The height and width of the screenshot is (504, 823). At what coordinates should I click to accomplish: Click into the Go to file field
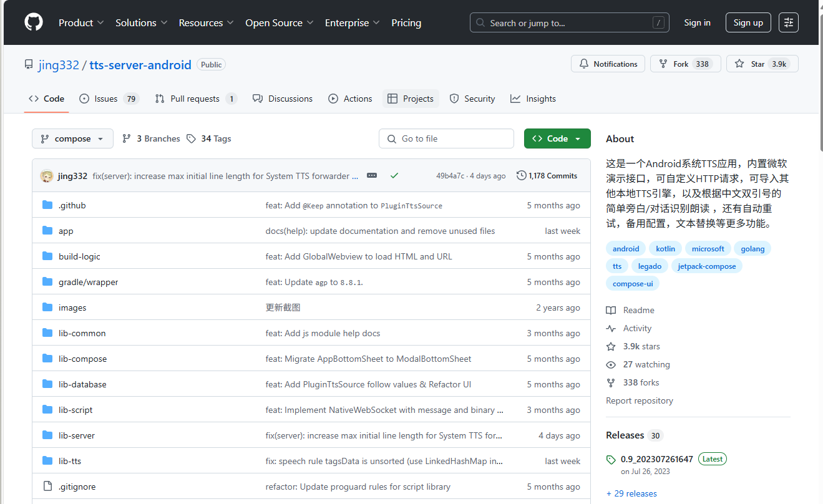click(446, 138)
